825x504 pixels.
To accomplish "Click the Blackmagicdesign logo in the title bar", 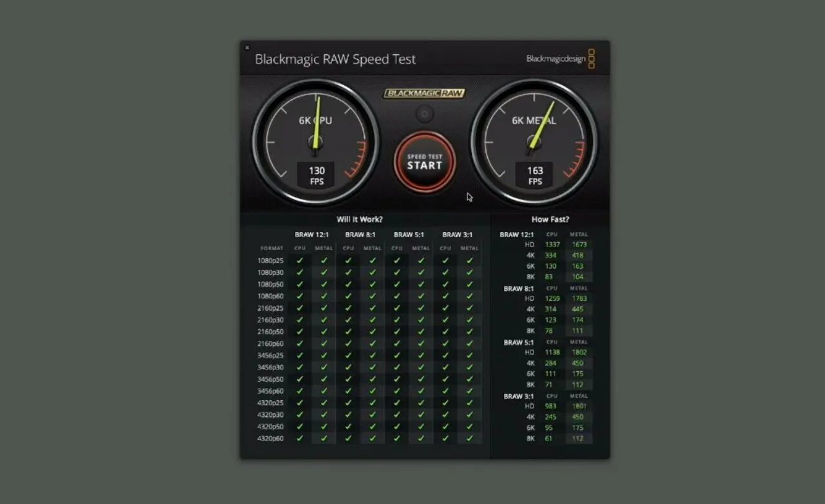I will 557,59.
